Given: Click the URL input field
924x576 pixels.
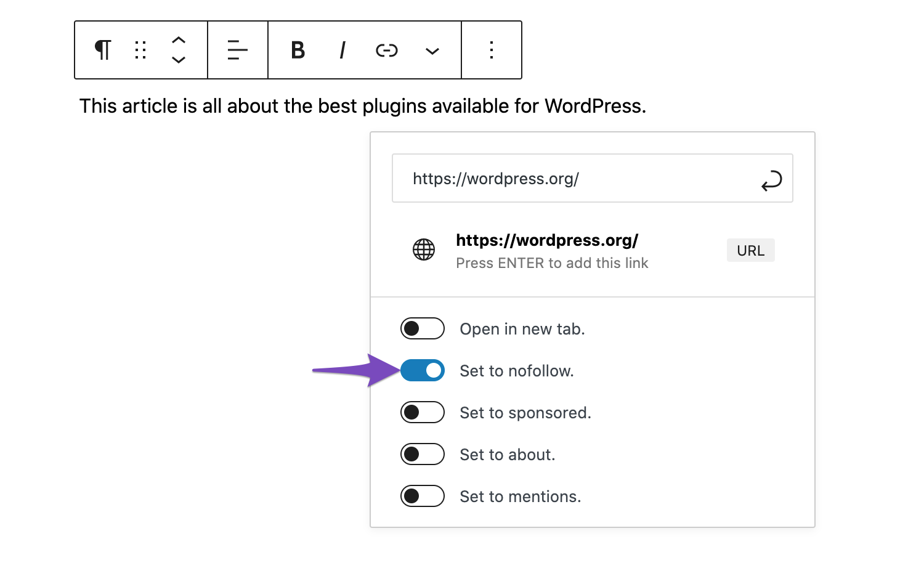Looking at the screenshot, I should [593, 178].
